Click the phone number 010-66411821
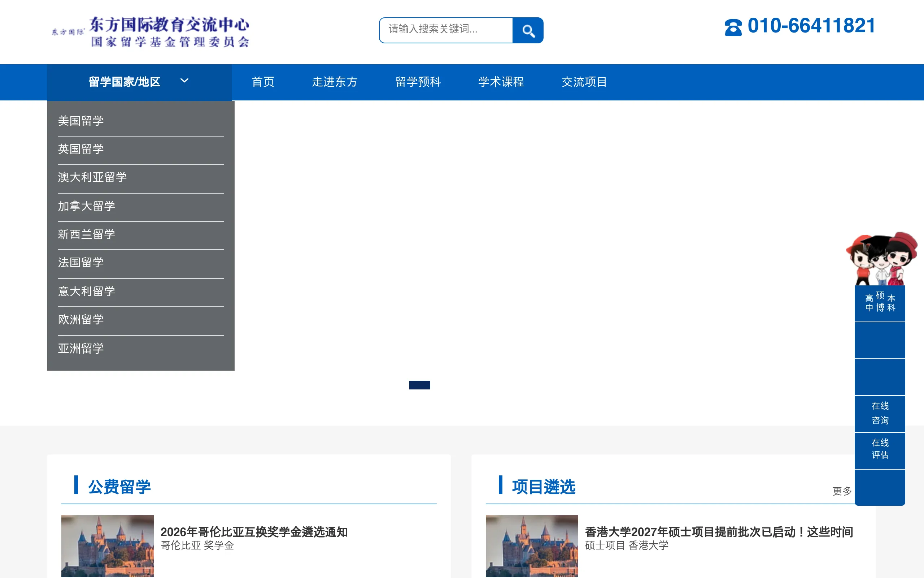 pos(811,26)
